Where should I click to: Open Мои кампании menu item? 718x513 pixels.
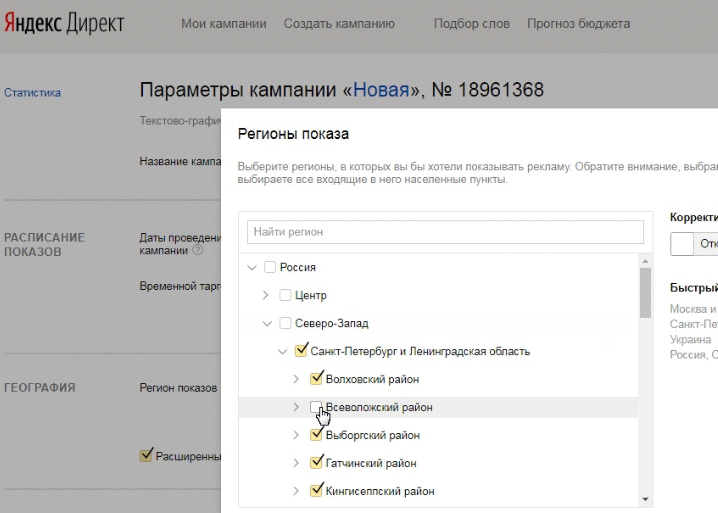(223, 24)
